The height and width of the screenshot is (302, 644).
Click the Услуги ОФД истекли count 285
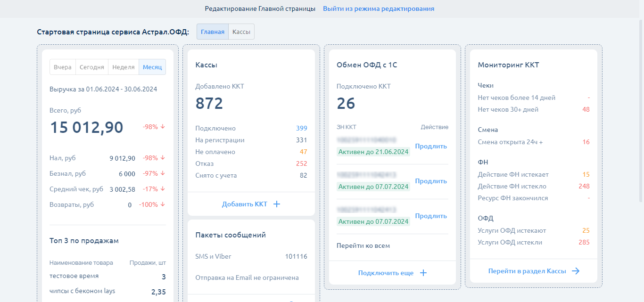tap(584, 242)
